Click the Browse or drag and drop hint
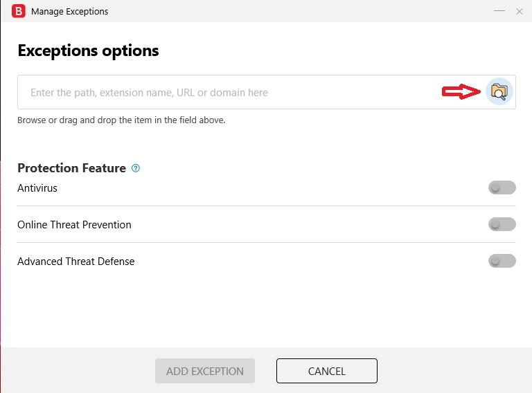 121,120
